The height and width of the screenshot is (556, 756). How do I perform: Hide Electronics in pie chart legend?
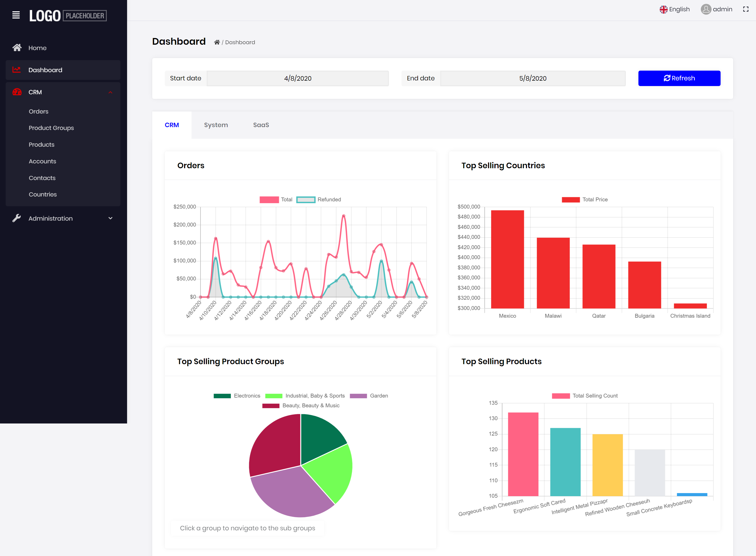(x=222, y=396)
